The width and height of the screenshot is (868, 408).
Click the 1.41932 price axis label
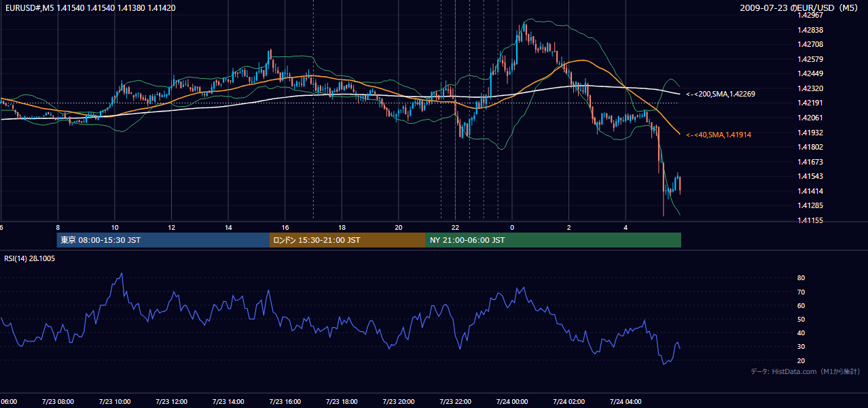pyautogui.click(x=811, y=133)
